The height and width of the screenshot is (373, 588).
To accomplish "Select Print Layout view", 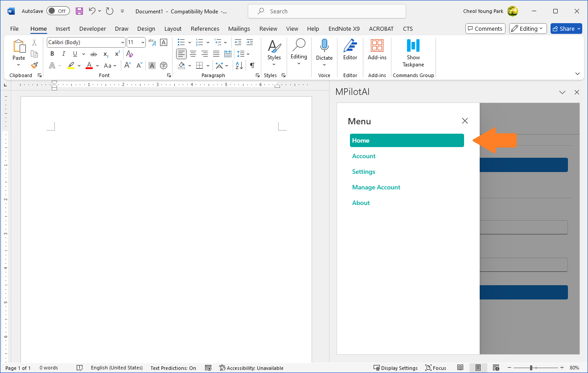I will pyautogui.click(x=478, y=368).
